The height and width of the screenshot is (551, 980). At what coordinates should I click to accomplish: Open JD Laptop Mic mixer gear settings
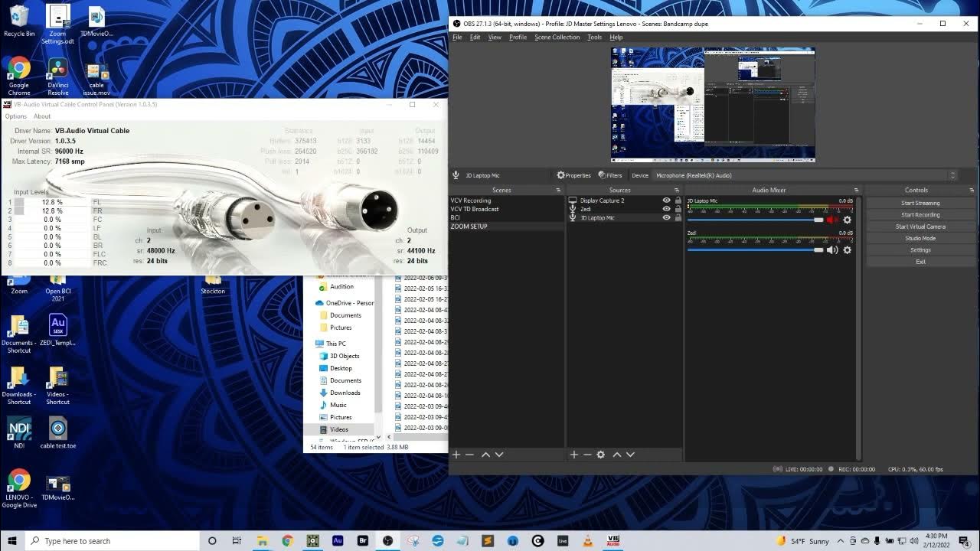tap(847, 220)
